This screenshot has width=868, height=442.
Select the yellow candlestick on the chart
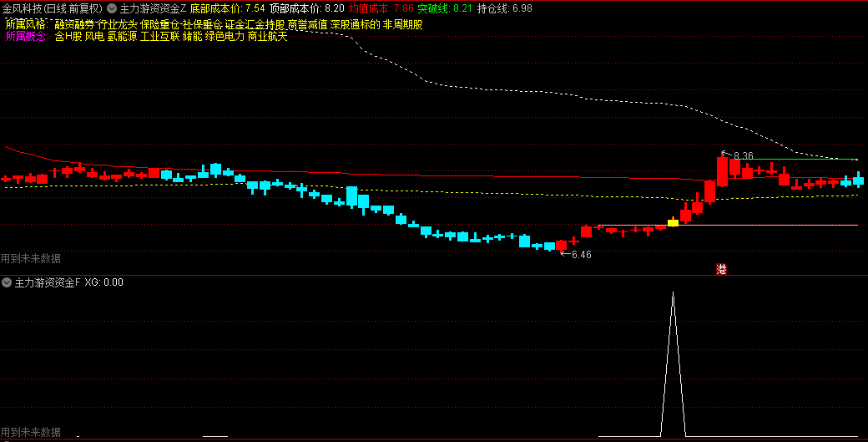[x=674, y=222]
